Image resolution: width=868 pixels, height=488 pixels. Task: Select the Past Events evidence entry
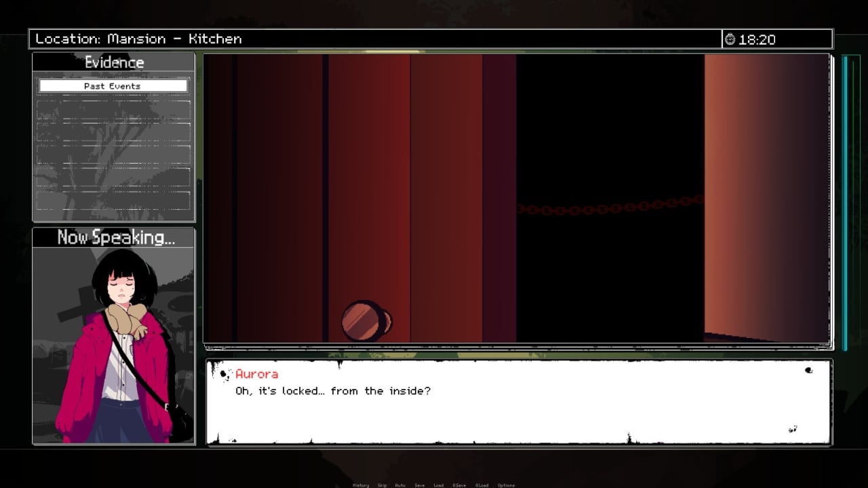pyautogui.click(x=113, y=86)
